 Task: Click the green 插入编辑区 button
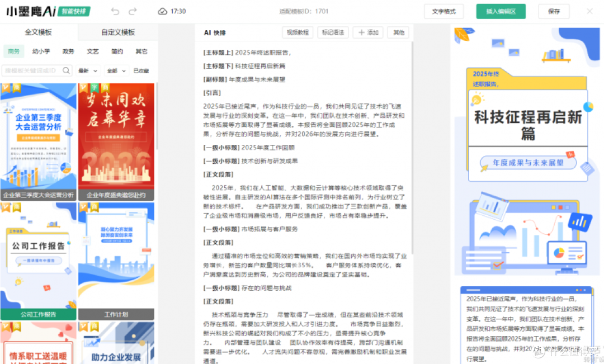tap(501, 11)
